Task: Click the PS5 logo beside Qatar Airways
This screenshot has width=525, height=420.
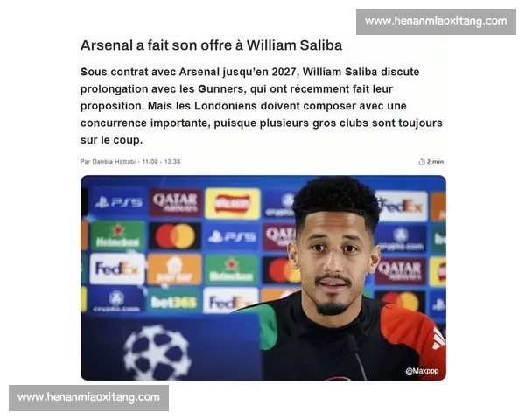Action: coord(118,202)
